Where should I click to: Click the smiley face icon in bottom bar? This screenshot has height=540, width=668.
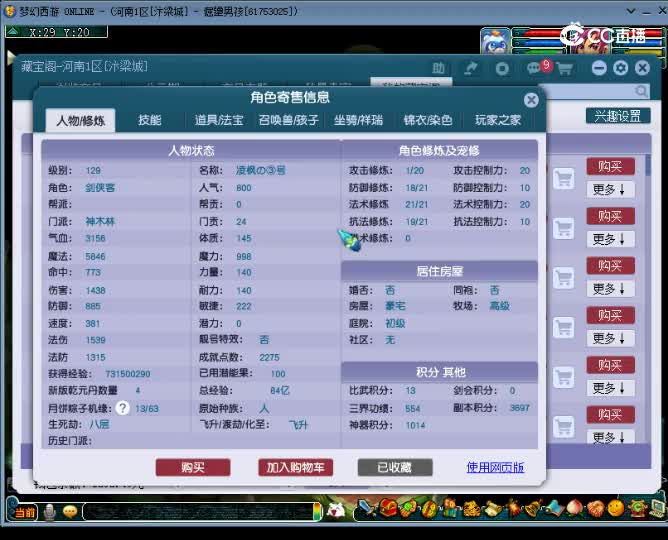(616, 508)
